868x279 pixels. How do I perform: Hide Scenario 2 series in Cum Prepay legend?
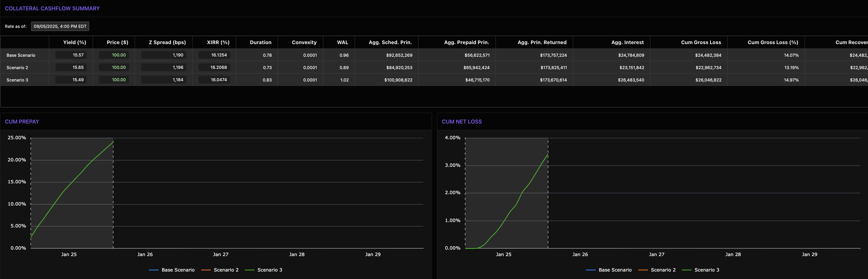click(x=226, y=270)
